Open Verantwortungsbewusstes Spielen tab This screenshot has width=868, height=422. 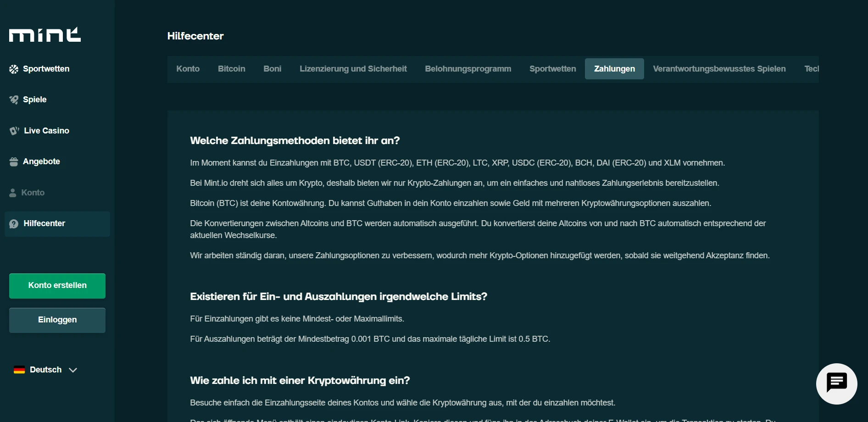pos(719,69)
